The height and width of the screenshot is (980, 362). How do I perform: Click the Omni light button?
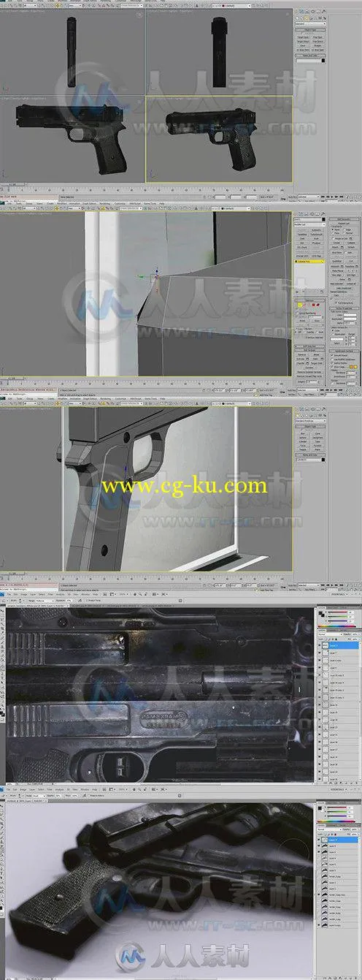pyautogui.click(x=303, y=46)
